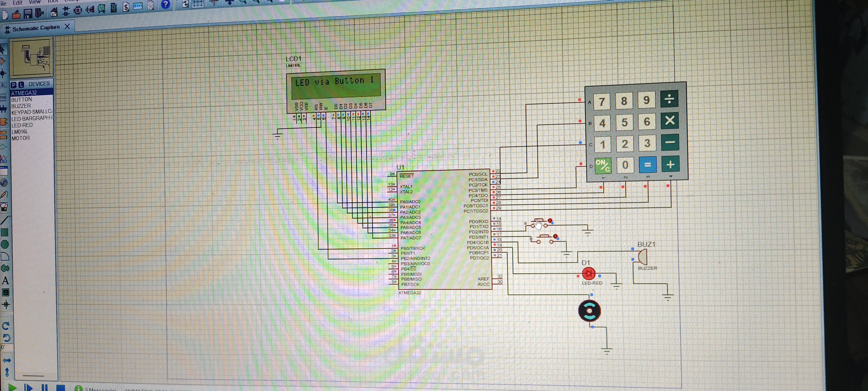Click P pick devices button
Viewport: 868px width, 391px height.
(14, 85)
